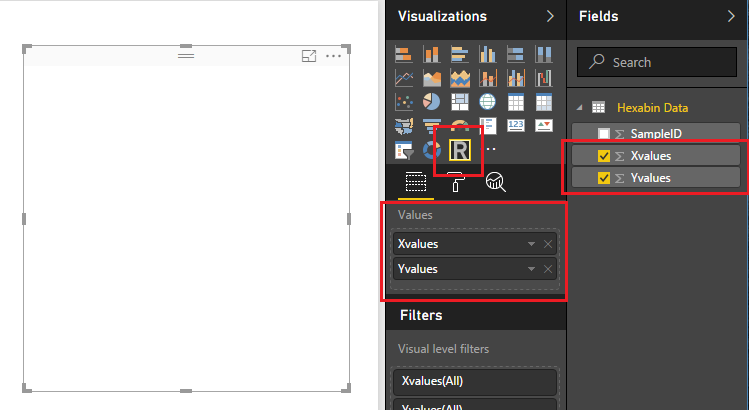Select the Pie chart visual
Screen dimensions: 749x410
pyautogui.click(x=431, y=102)
